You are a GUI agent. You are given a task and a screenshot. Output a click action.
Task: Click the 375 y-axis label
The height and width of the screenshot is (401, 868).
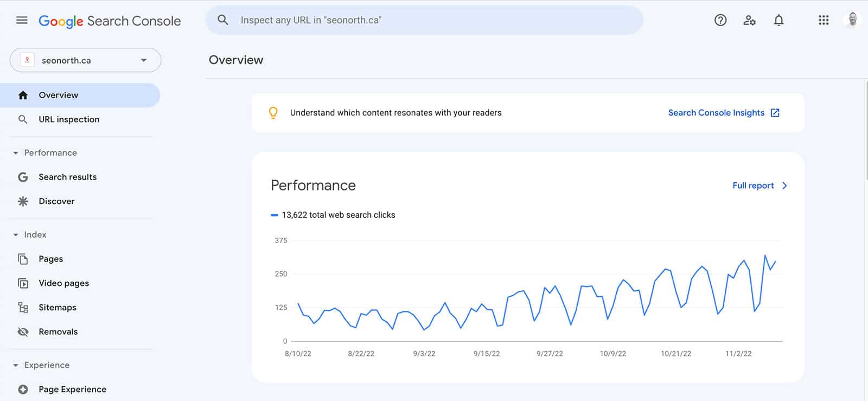281,240
